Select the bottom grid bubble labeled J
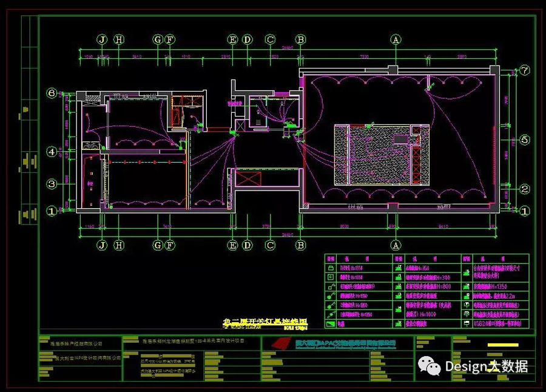 click(102, 245)
